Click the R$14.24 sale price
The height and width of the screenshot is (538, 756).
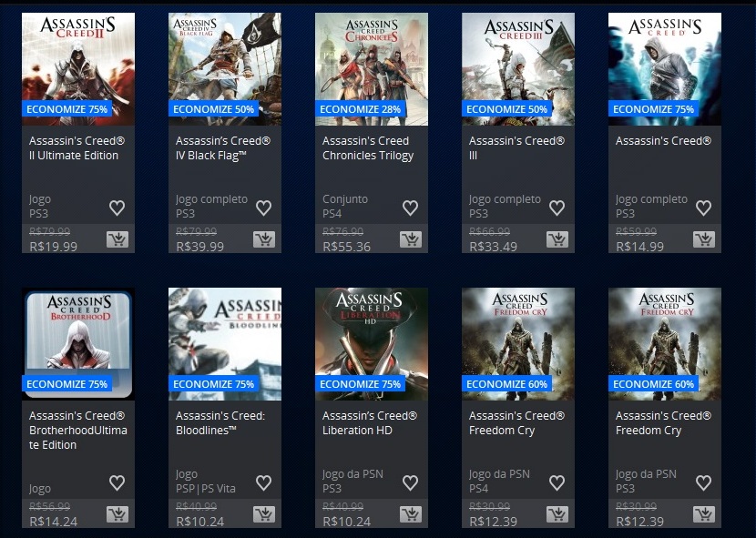(53, 522)
